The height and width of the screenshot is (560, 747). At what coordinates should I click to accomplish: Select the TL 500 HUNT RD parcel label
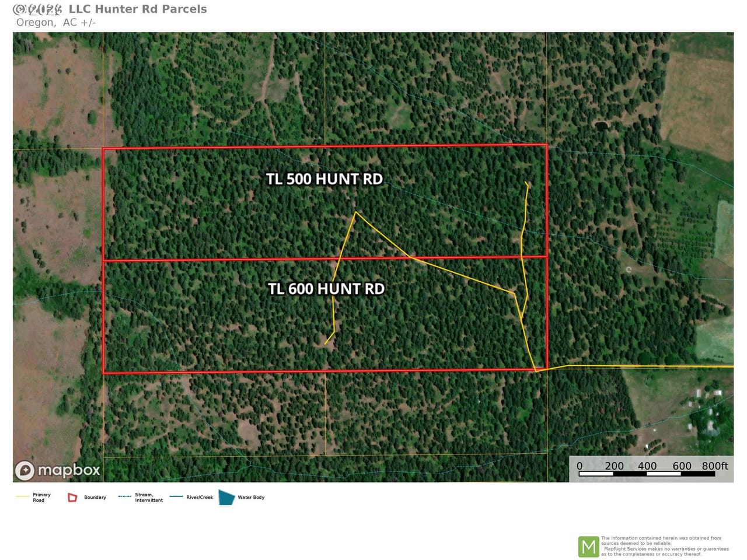click(325, 179)
